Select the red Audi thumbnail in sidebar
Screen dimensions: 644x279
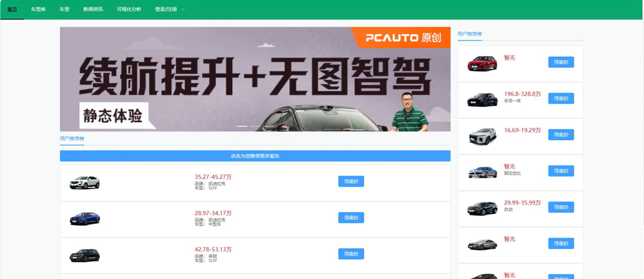pyautogui.click(x=482, y=63)
